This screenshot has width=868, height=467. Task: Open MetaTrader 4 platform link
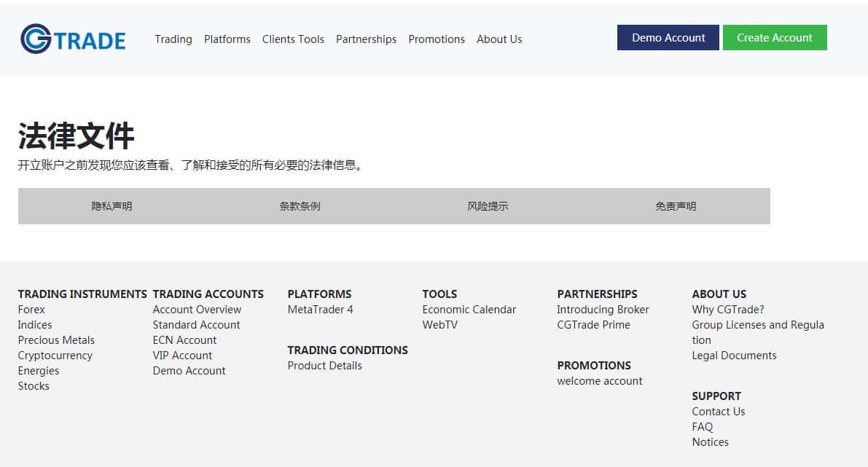coord(320,310)
